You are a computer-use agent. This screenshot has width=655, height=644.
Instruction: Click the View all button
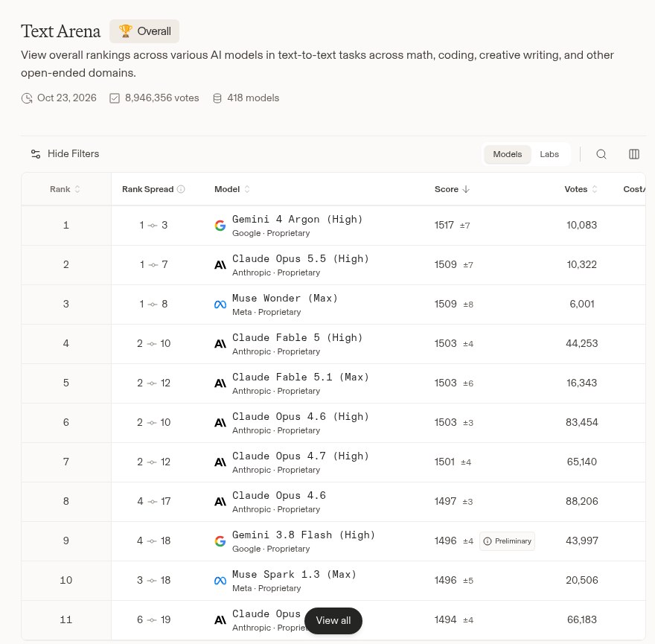(x=333, y=621)
